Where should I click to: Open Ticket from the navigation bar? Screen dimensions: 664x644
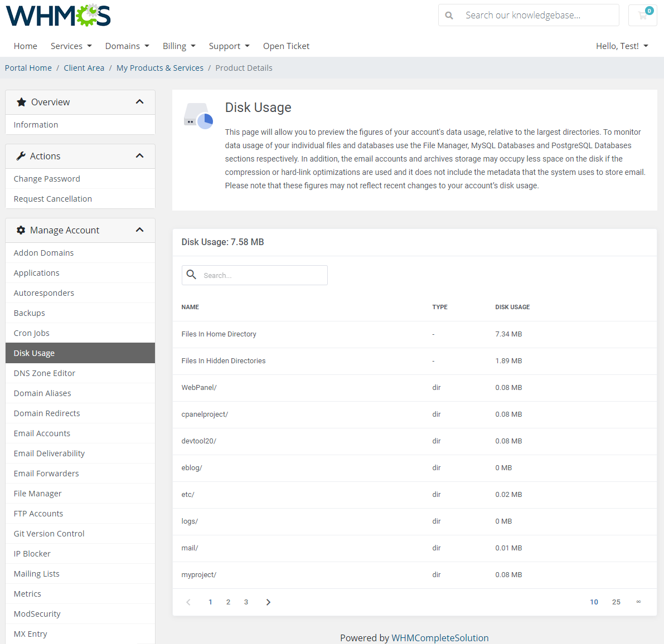(x=286, y=46)
